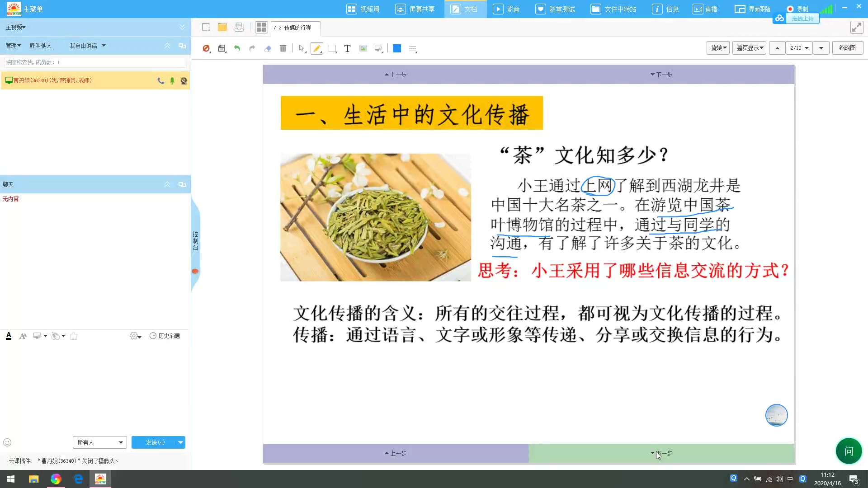Click the save floppy disk icon
Screen dimensions: 868x488
click(x=222, y=48)
